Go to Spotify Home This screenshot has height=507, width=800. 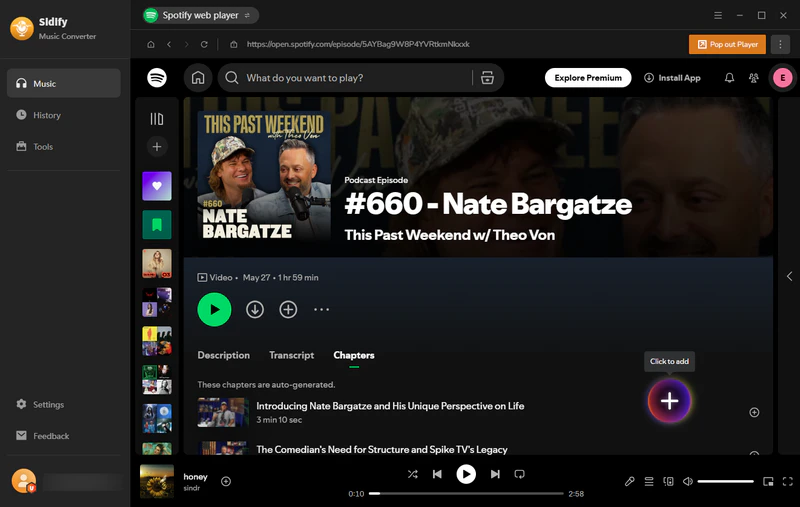(x=198, y=78)
